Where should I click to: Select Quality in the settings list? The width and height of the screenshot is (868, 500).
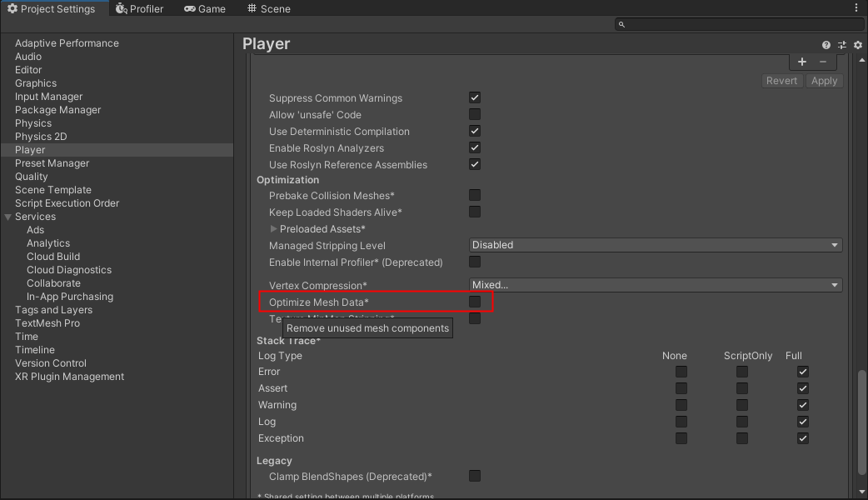pyautogui.click(x=32, y=177)
